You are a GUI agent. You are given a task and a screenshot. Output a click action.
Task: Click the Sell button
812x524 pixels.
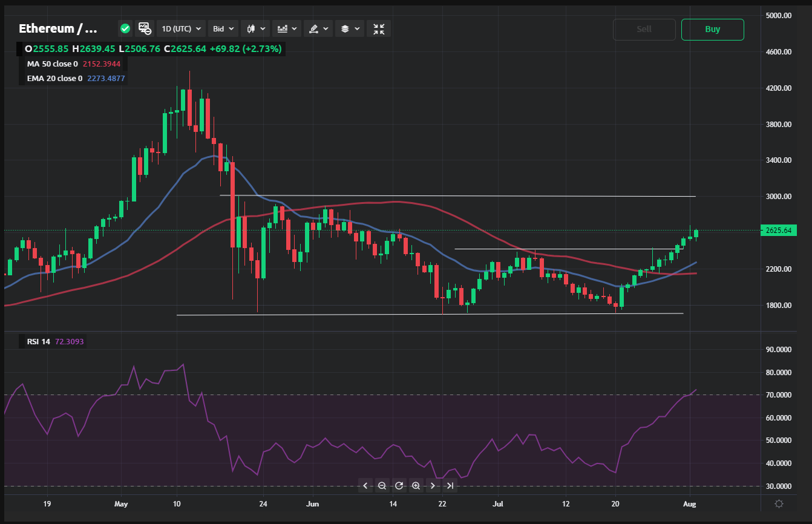pos(644,29)
